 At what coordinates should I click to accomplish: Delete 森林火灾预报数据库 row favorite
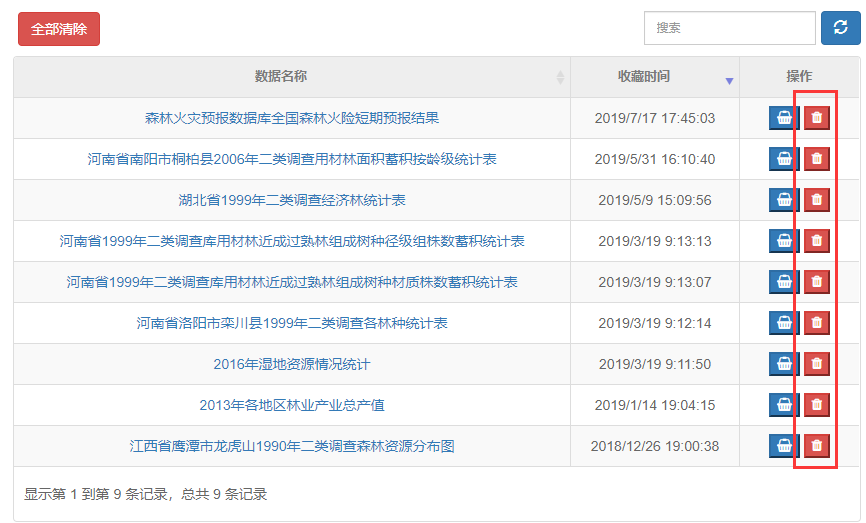(817, 118)
